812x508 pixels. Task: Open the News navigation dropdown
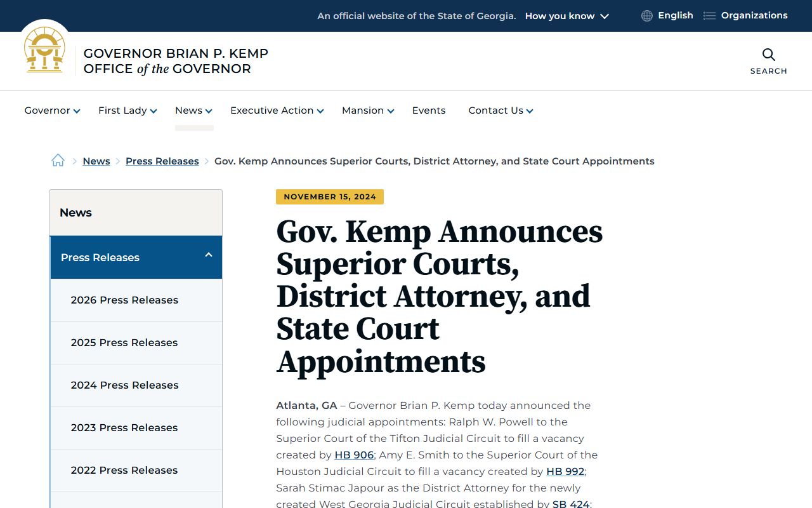[x=193, y=110]
